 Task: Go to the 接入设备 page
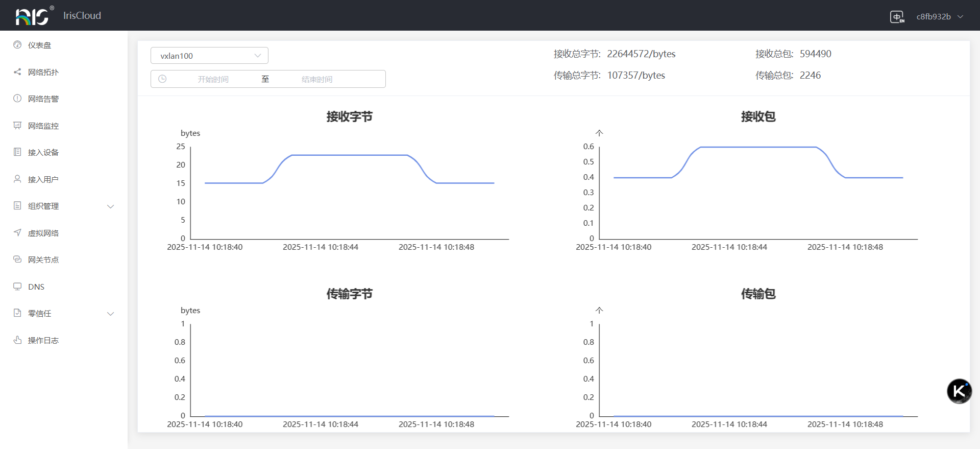[x=43, y=152]
